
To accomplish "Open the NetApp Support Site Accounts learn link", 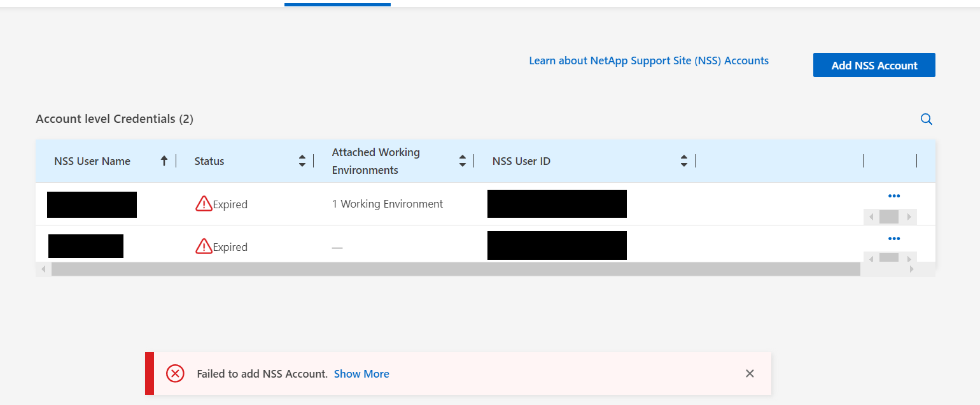I will tap(648, 60).
